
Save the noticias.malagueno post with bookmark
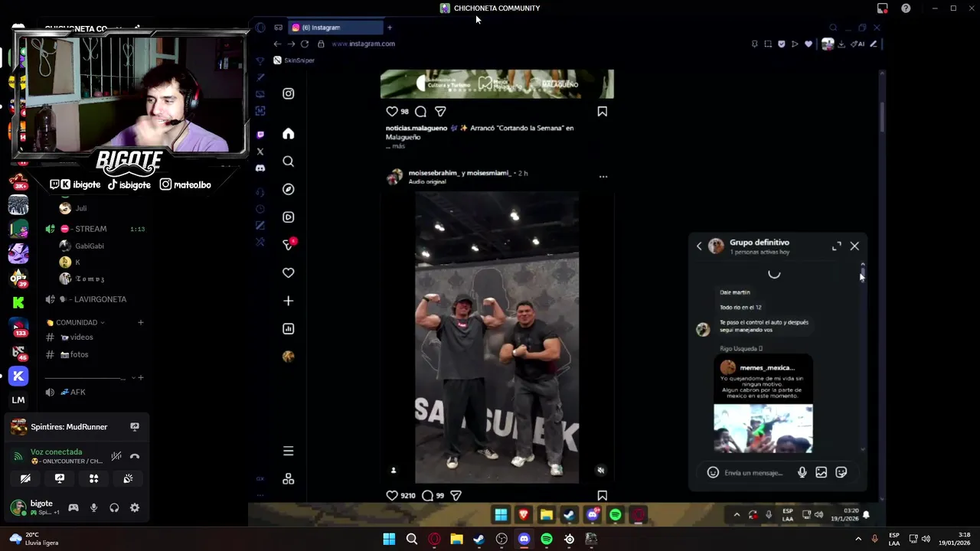point(603,111)
